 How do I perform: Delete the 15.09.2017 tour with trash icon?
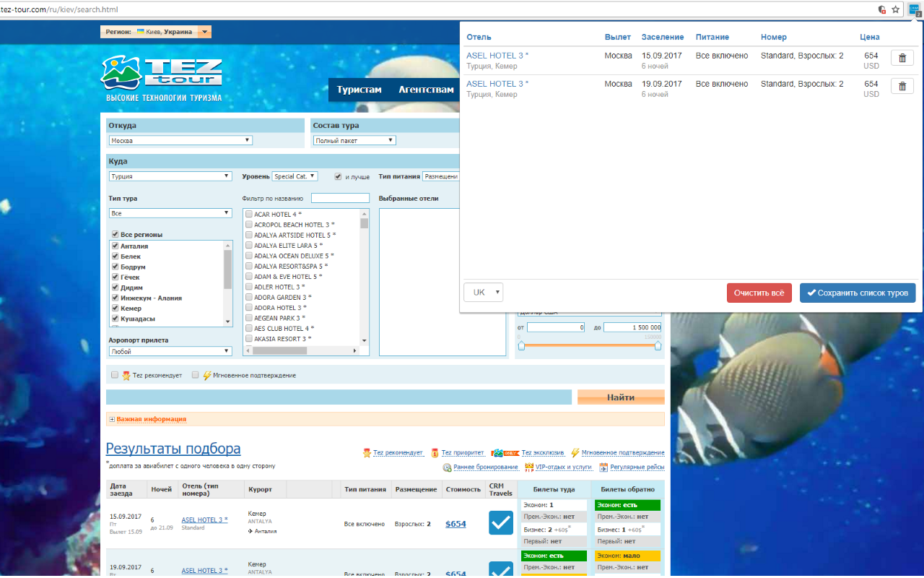click(x=902, y=58)
